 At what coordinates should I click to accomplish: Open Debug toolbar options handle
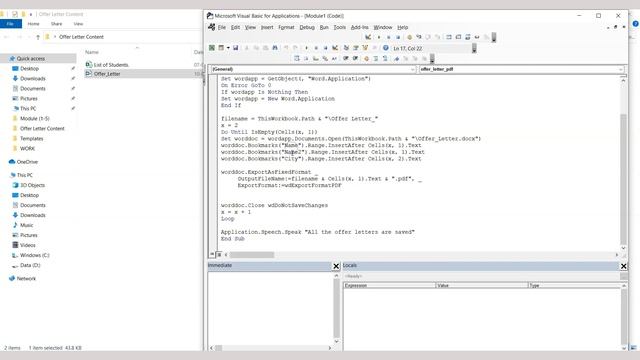(494, 38)
